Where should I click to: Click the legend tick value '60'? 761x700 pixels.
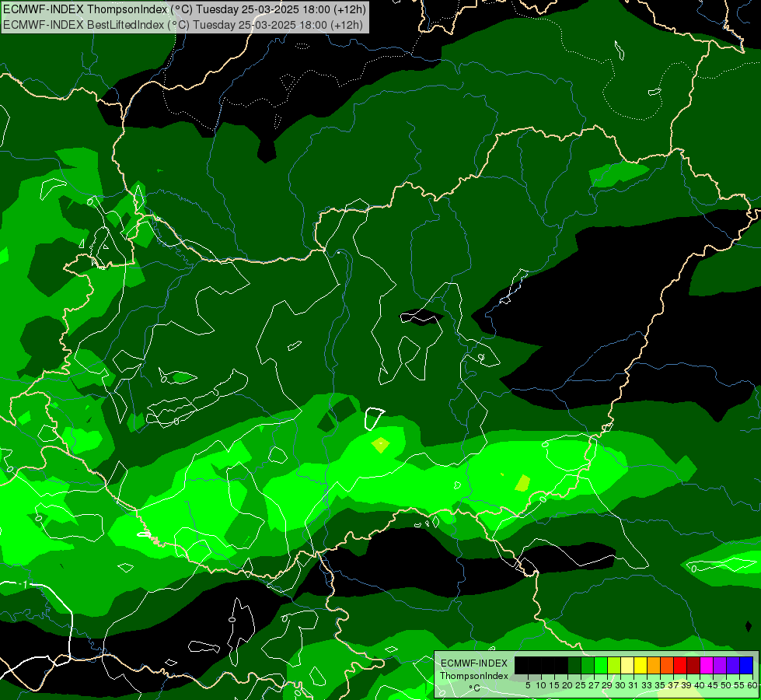point(752,685)
